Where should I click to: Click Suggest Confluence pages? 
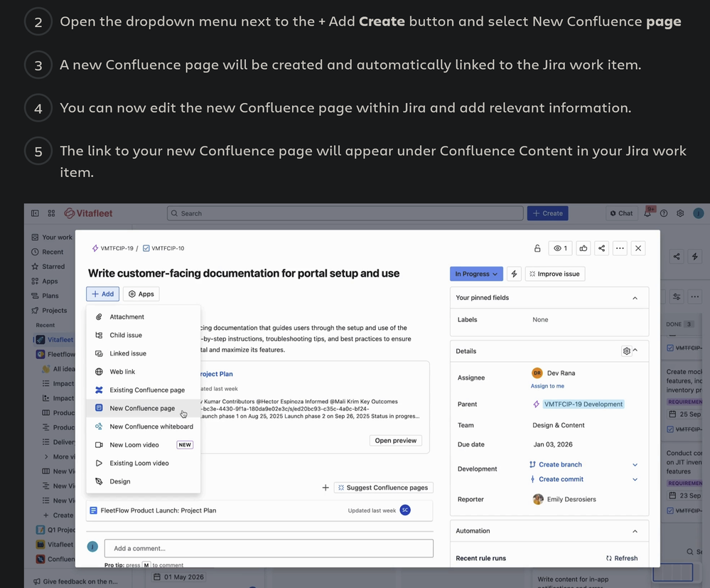point(384,488)
